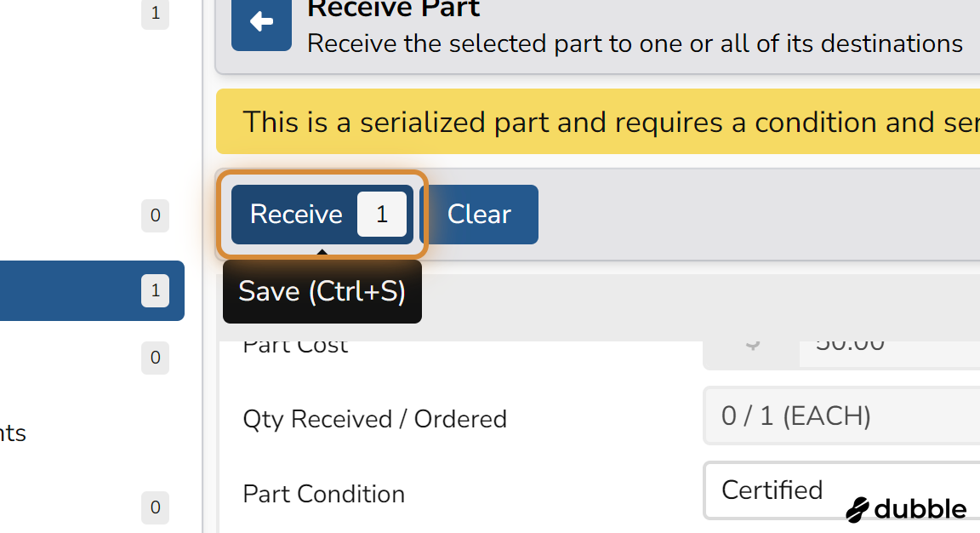This screenshot has height=533, width=980.
Task: Go back using the white arrow button
Action: [x=261, y=22]
